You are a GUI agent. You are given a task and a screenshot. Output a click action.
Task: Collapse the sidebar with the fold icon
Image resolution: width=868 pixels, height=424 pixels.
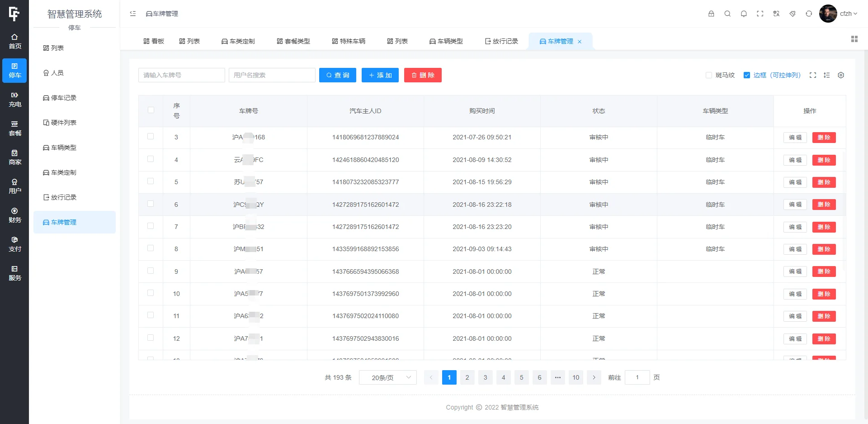(132, 14)
